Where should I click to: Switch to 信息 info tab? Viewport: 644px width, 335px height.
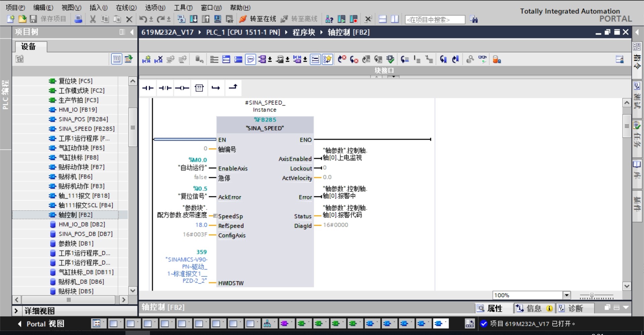[534, 308]
